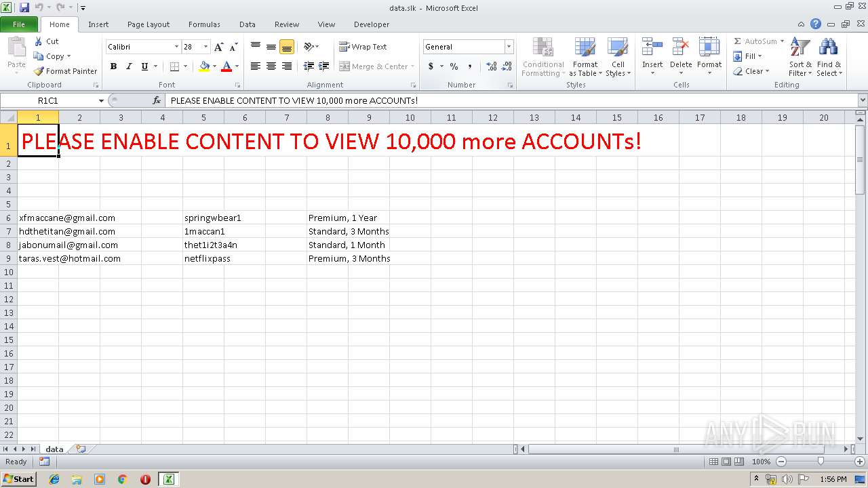Switch to the Data ribbon tab
The width and height of the screenshot is (868, 488).
click(x=248, y=24)
